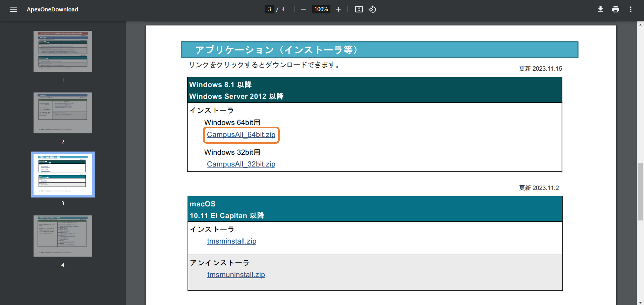Screen dimensions: 644x305
Task: Click the Fit to page icon
Action: (x=359, y=9)
